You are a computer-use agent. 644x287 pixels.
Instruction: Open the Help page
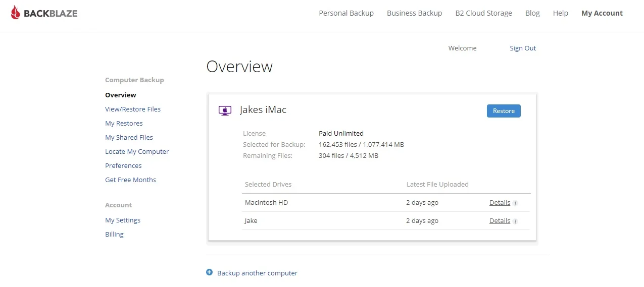click(561, 13)
